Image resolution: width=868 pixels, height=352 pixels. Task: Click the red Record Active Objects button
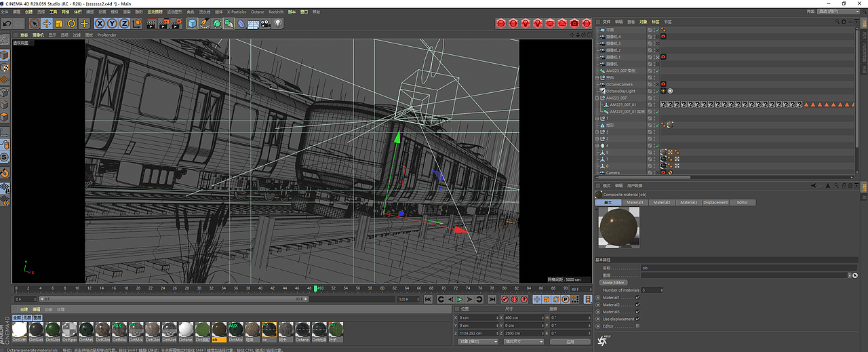pos(505,299)
